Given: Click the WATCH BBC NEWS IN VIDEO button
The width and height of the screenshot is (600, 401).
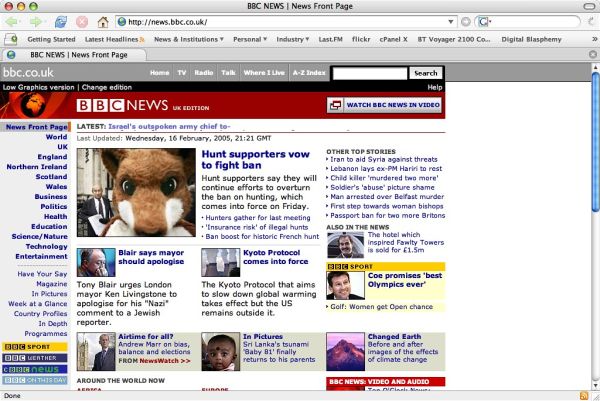Looking at the screenshot, I should tap(384, 105).
